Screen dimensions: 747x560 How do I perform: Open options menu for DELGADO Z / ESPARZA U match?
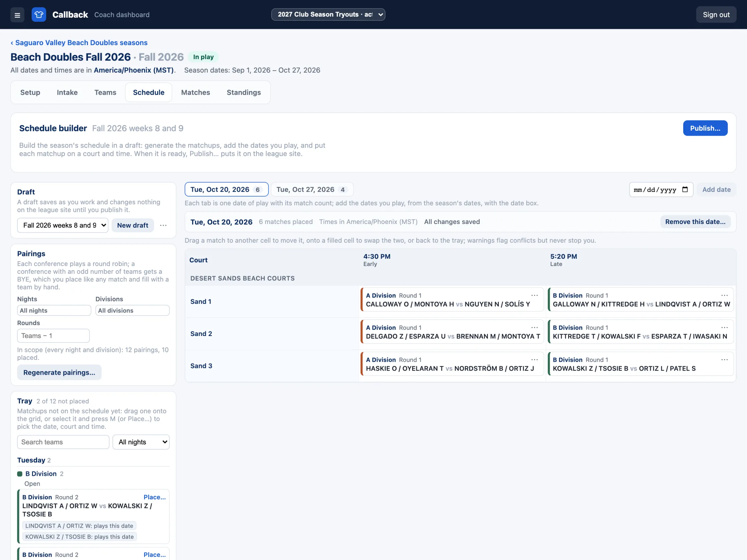coord(534,328)
